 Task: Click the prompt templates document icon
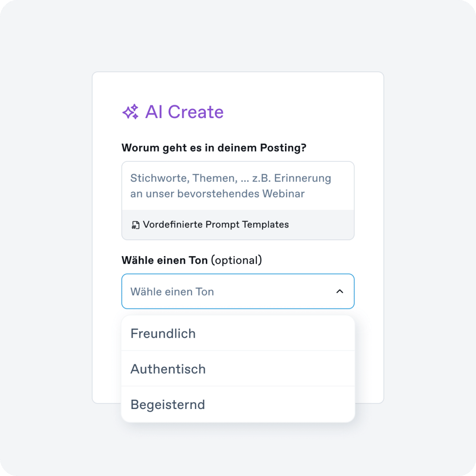[x=135, y=225]
